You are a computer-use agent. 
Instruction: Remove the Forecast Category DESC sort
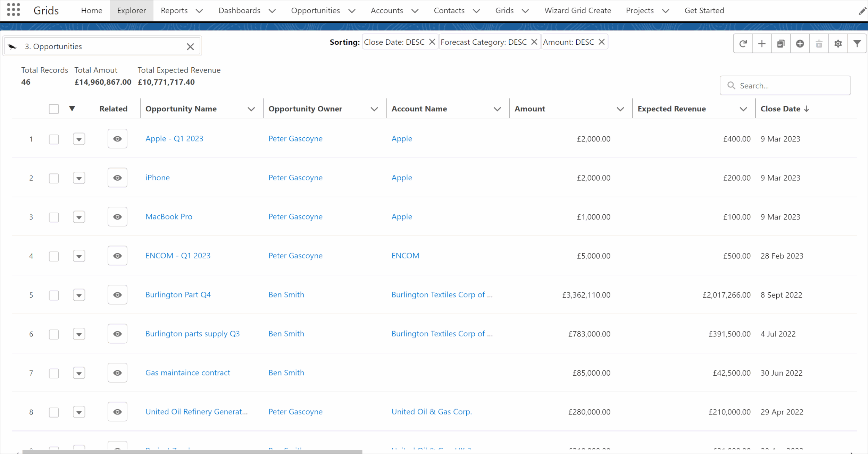534,42
